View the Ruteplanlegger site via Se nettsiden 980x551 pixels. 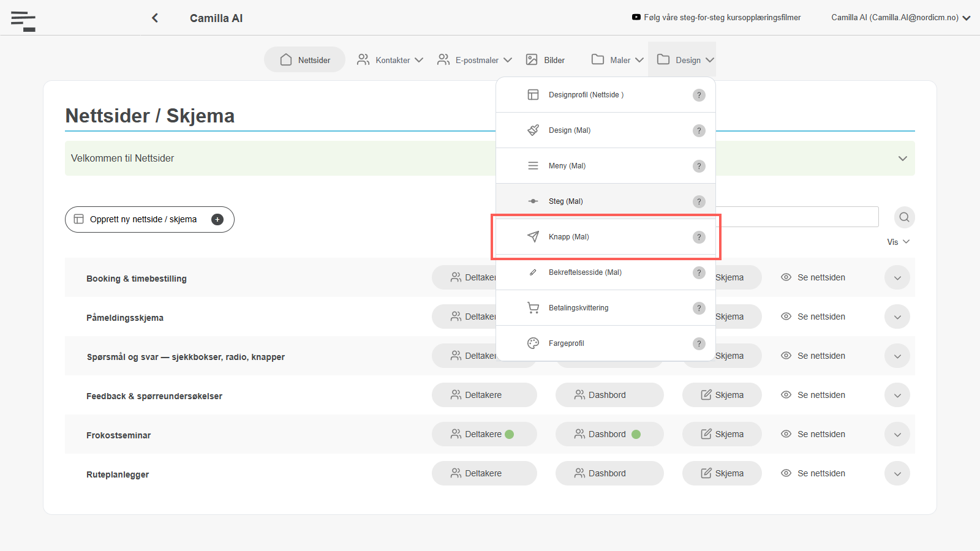(x=813, y=473)
